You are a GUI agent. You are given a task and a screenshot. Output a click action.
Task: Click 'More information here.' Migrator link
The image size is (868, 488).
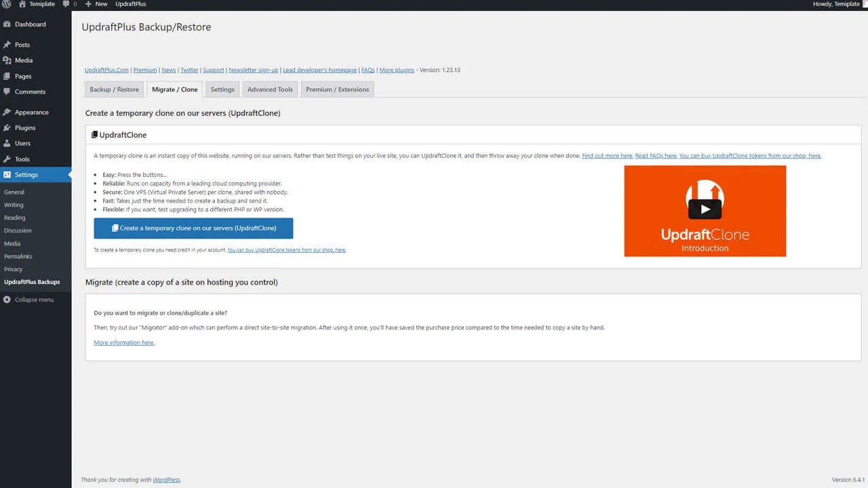coord(124,343)
